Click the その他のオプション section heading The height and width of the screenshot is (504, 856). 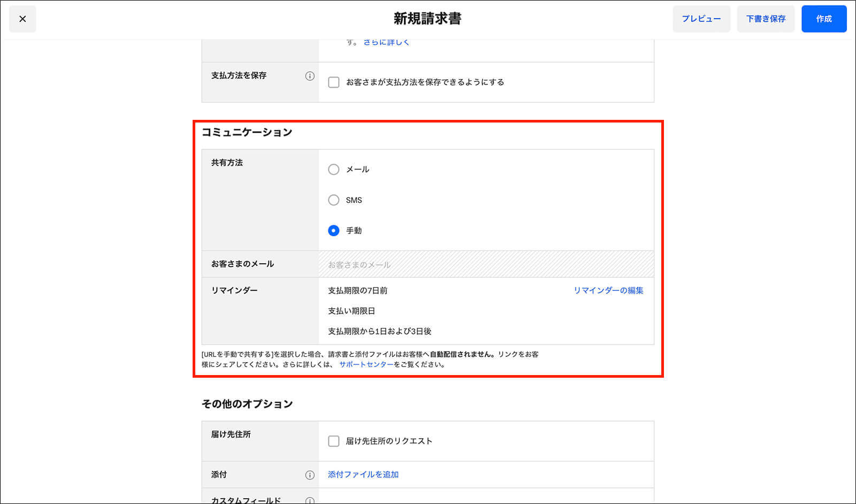pos(247,404)
